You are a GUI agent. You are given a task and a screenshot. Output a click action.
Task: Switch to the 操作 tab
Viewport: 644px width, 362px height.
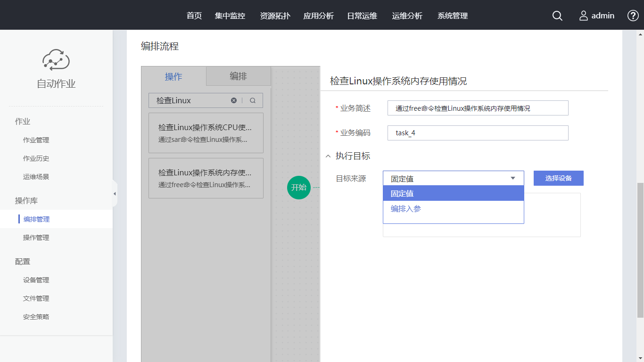(173, 77)
